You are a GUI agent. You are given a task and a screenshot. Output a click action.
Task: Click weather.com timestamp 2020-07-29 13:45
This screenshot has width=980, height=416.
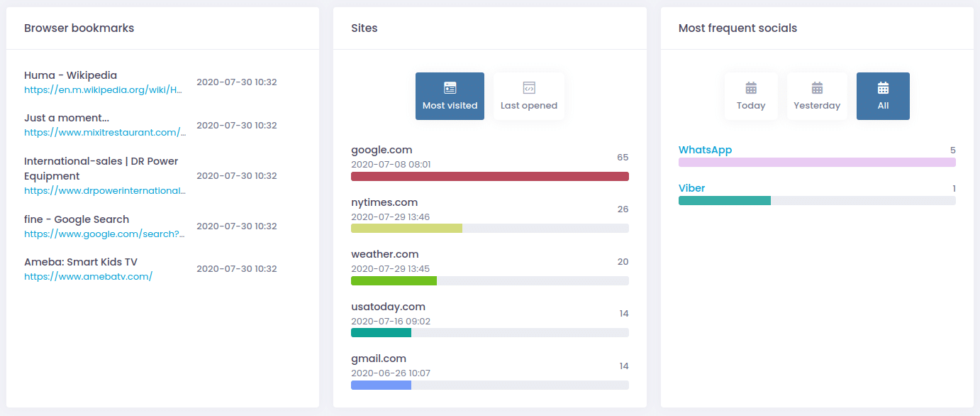[390, 269]
